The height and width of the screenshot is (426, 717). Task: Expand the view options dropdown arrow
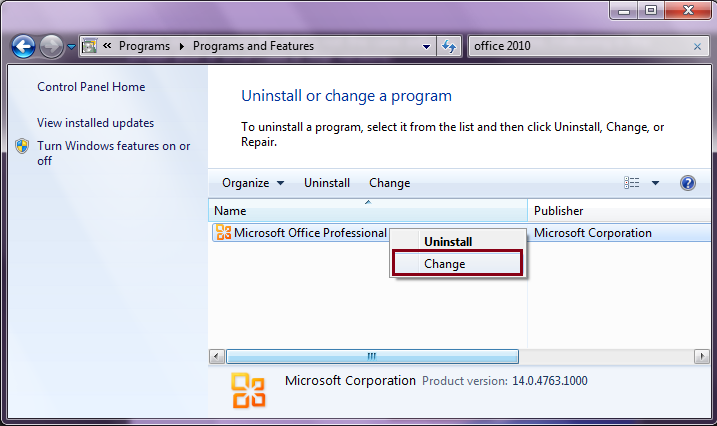[655, 183]
